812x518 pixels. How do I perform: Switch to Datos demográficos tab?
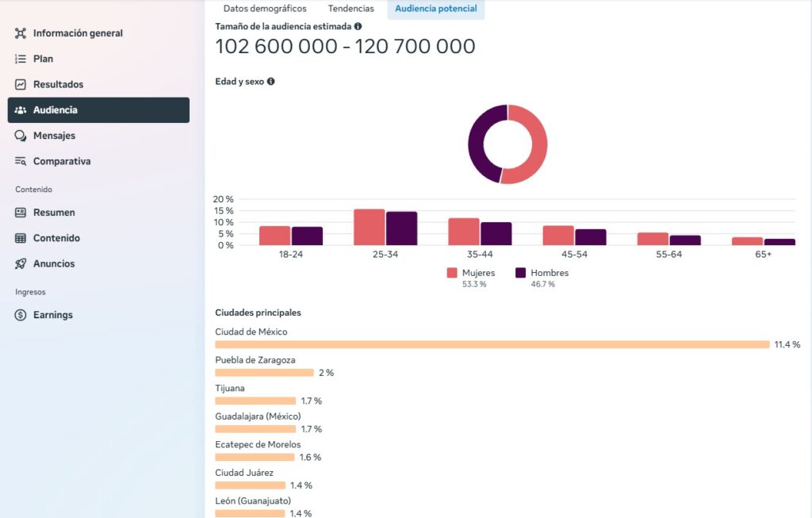click(264, 9)
